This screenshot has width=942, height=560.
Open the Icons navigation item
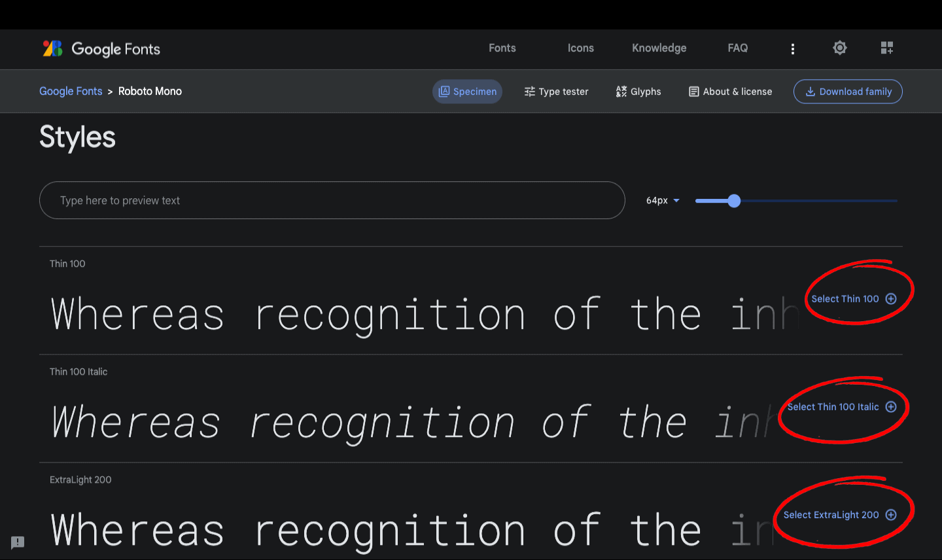point(581,48)
